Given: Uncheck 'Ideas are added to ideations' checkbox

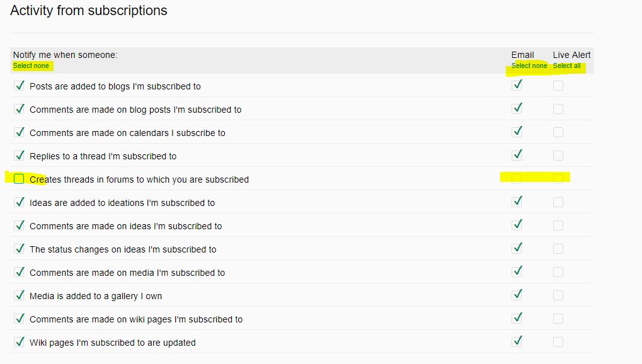Looking at the screenshot, I should pyautogui.click(x=19, y=202).
